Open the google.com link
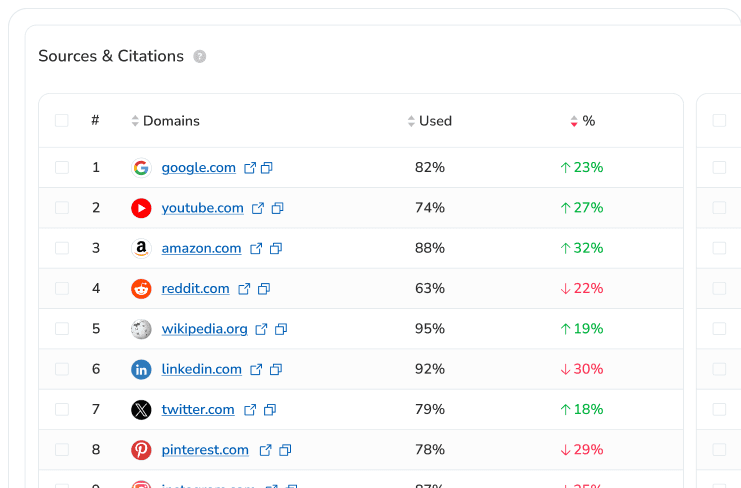The image size is (741, 488). tap(198, 168)
